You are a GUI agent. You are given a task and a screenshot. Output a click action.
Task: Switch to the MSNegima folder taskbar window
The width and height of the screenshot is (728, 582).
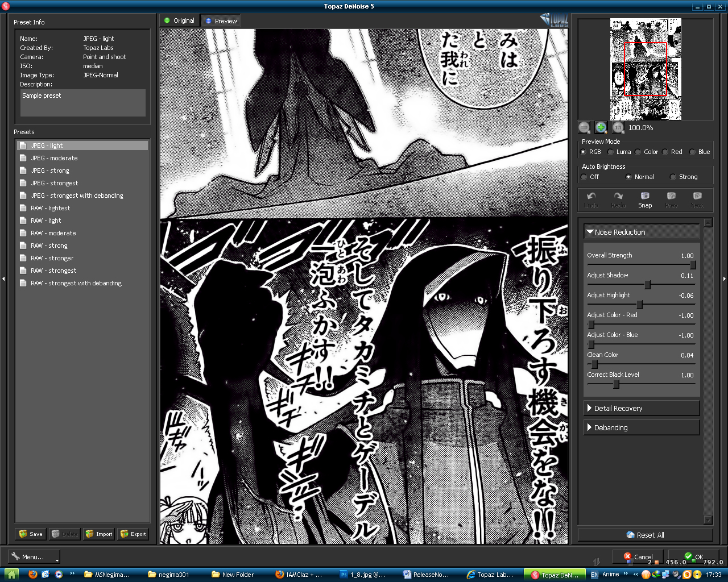click(107, 575)
